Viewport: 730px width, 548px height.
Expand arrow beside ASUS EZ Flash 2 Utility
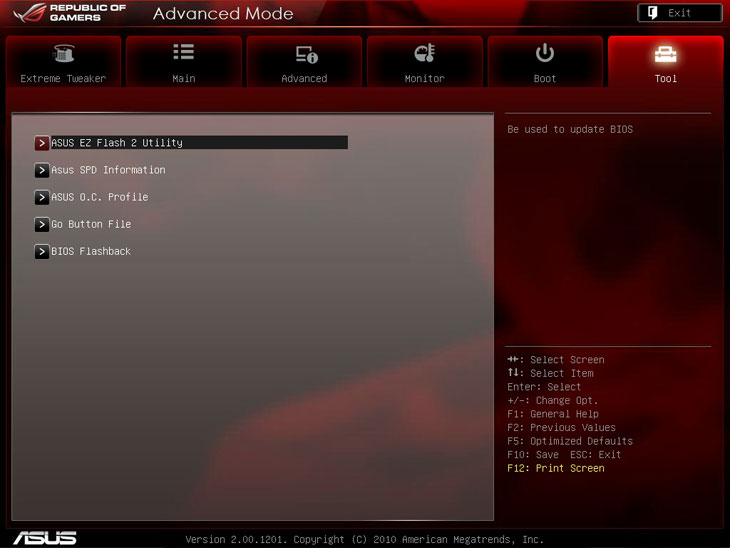pos(42,143)
